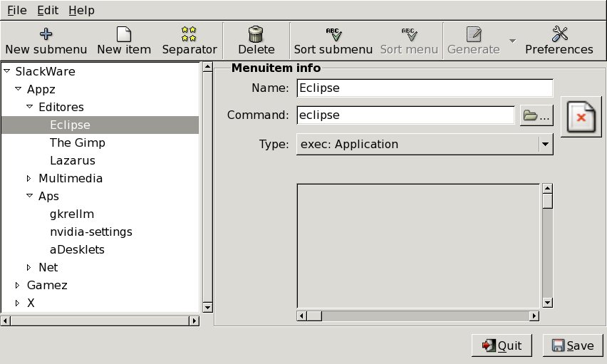
Task: Click text area vertical scroll down arrow
Action: click(x=547, y=303)
